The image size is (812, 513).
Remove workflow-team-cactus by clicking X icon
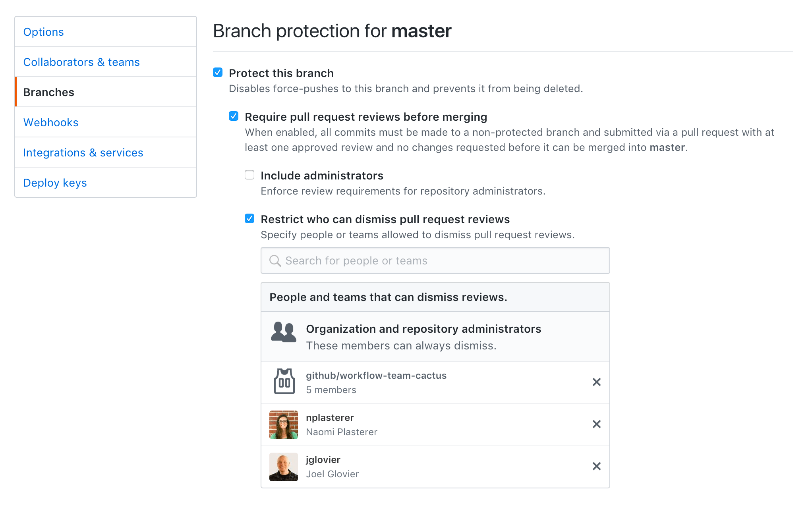pyautogui.click(x=596, y=381)
